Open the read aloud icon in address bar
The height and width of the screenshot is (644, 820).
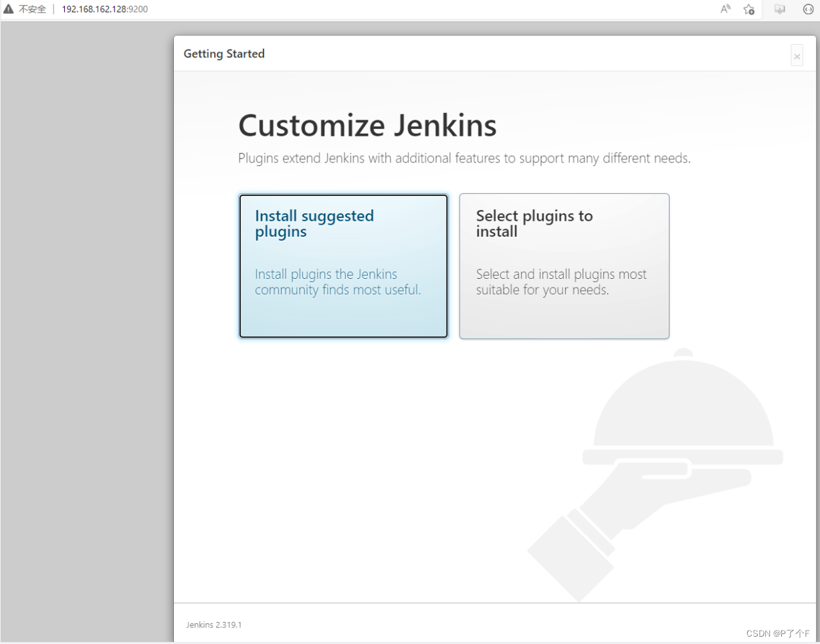pos(726,9)
